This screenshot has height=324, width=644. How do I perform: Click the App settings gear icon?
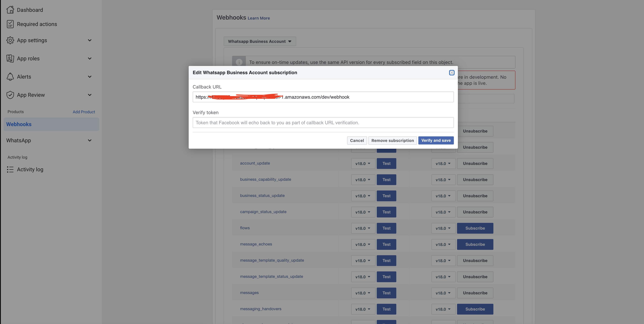tap(10, 40)
